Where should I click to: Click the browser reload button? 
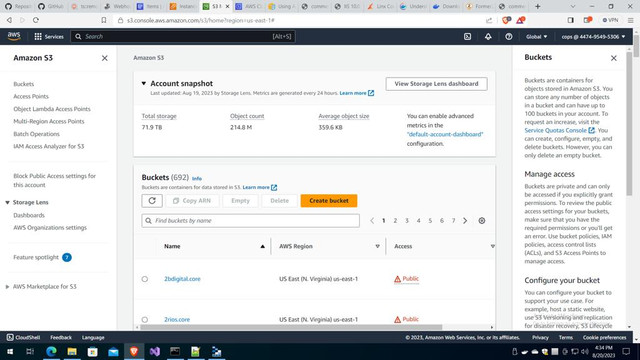click(x=36, y=20)
